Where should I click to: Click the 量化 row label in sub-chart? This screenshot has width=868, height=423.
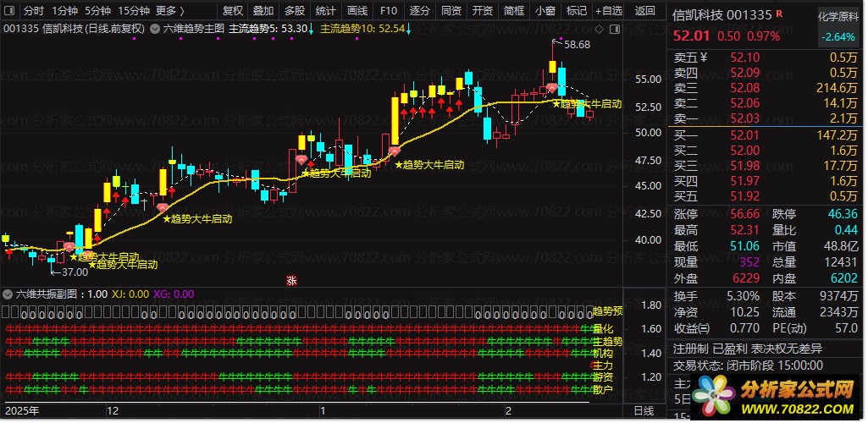coord(603,329)
